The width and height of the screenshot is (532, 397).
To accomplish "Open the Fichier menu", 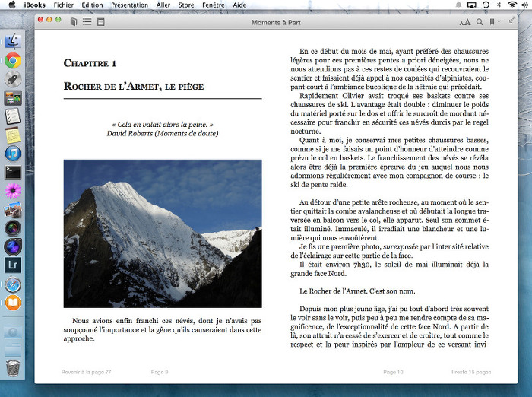I will 63,5.
